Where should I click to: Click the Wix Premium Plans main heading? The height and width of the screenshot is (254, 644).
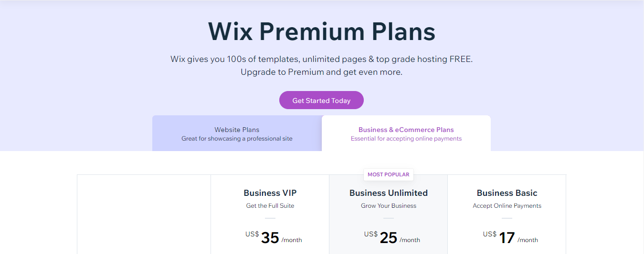pos(321,31)
